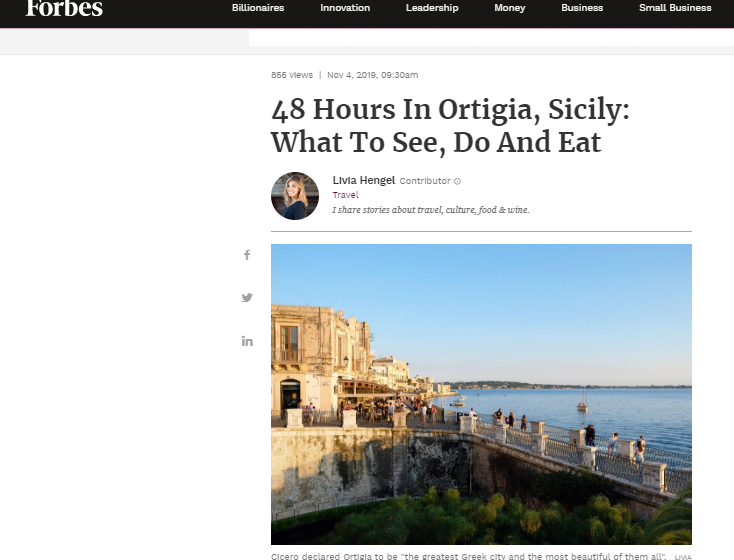
Task: Select Money in the navigation bar
Action: [x=510, y=8]
